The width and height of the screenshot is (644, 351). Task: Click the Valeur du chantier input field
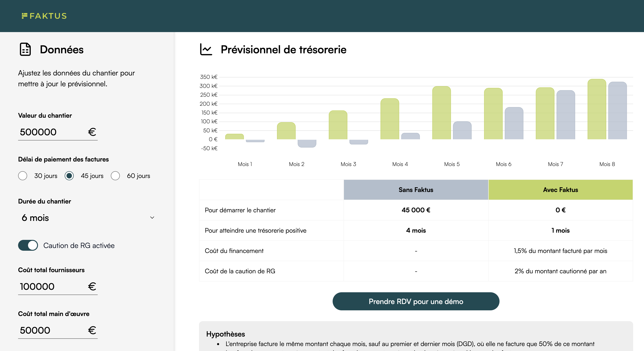coord(58,132)
